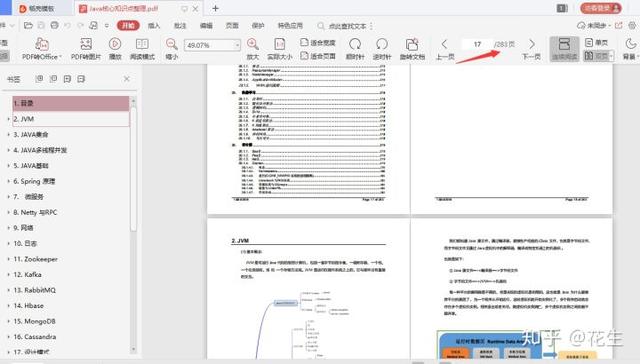Viewport: 640px width, 364px height.
Task: Click the red Start ribbon tab
Action: click(x=128, y=26)
